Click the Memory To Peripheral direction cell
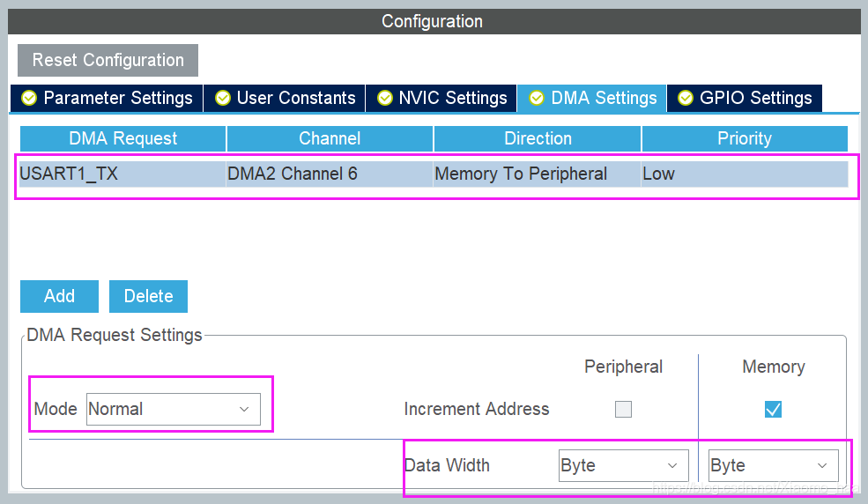 click(537, 174)
